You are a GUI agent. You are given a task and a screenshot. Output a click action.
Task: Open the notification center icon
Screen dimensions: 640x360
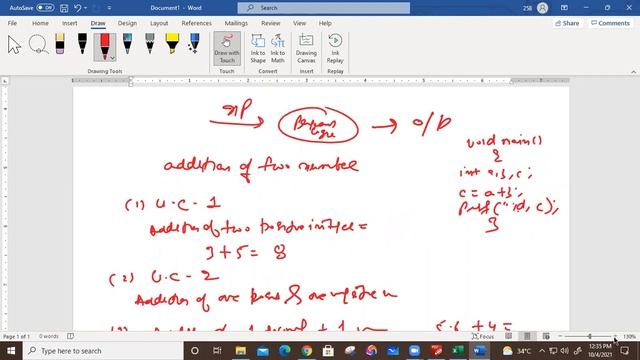click(x=624, y=351)
